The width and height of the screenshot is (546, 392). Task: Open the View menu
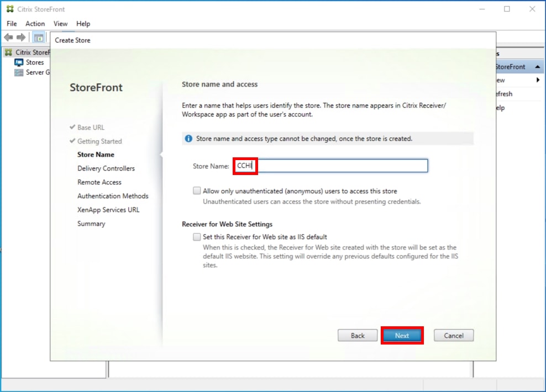click(x=61, y=24)
